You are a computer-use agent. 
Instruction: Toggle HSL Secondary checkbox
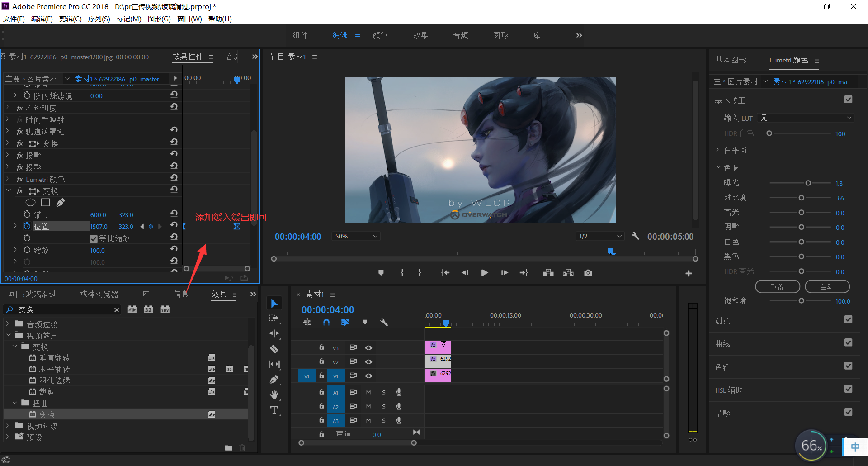pyautogui.click(x=848, y=389)
